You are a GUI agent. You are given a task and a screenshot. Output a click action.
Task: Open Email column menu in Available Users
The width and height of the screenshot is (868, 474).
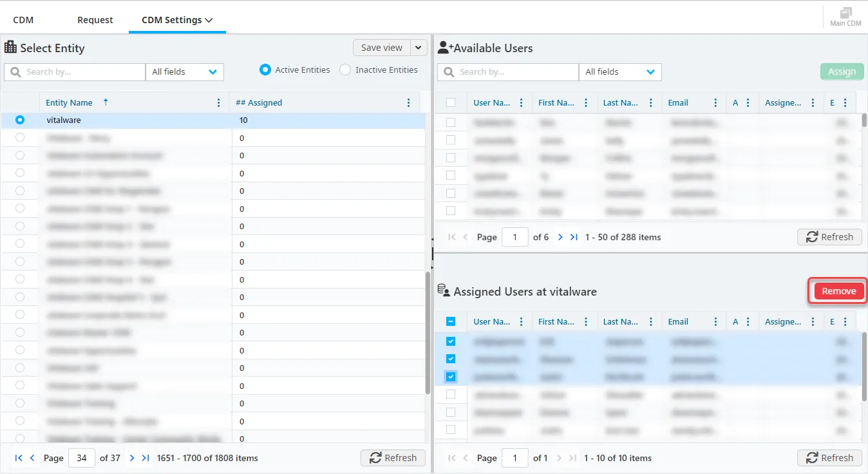(715, 103)
